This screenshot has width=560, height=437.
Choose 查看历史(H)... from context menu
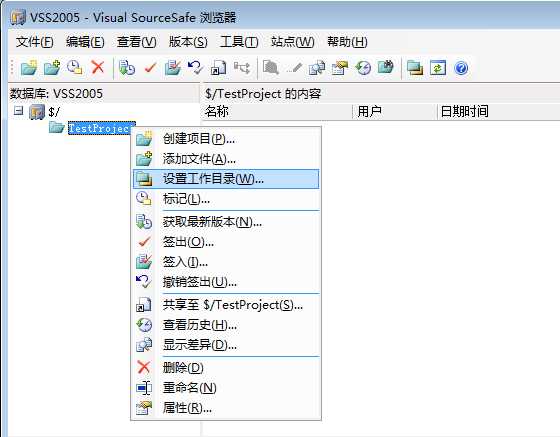coord(226,325)
